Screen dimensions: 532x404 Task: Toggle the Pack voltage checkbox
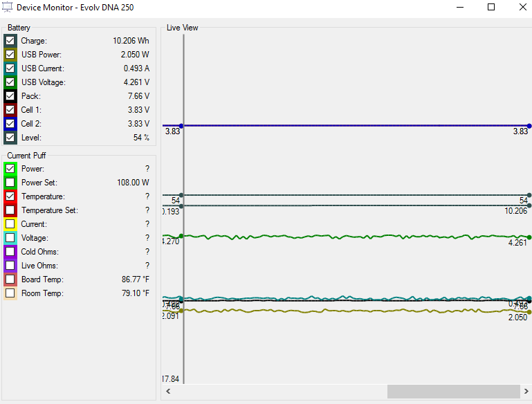click(x=10, y=96)
